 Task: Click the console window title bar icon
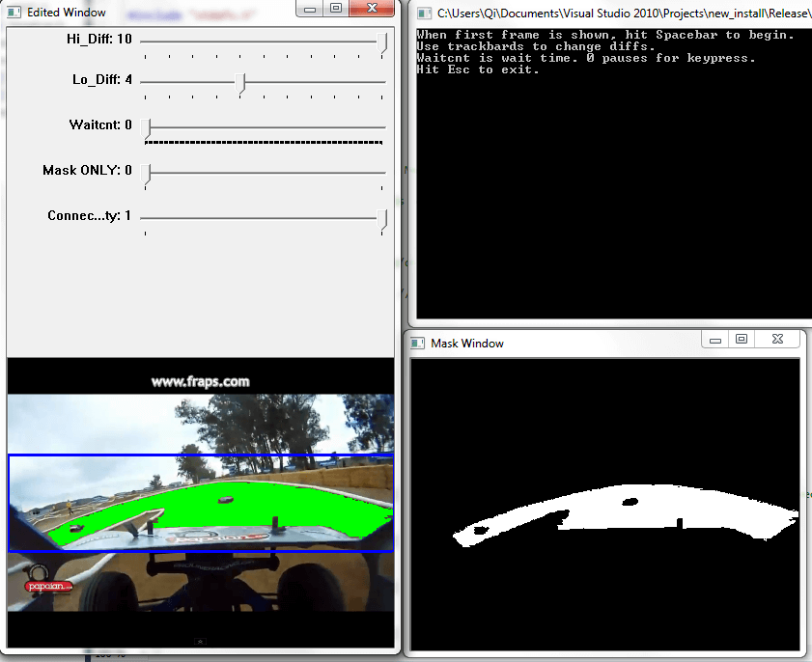tap(423, 14)
